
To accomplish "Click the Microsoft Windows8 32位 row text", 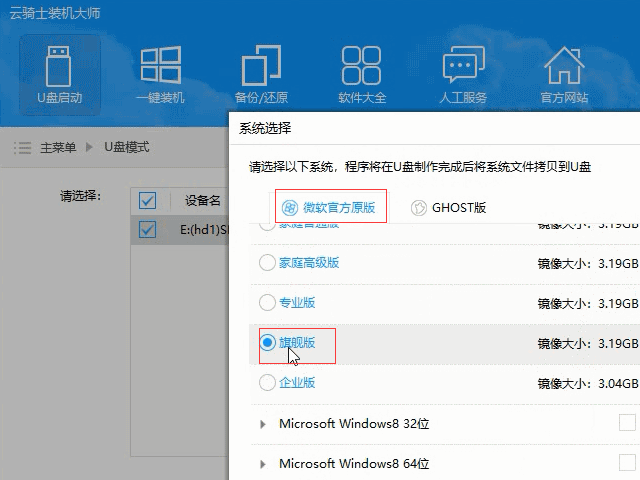I will click(x=354, y=424).
